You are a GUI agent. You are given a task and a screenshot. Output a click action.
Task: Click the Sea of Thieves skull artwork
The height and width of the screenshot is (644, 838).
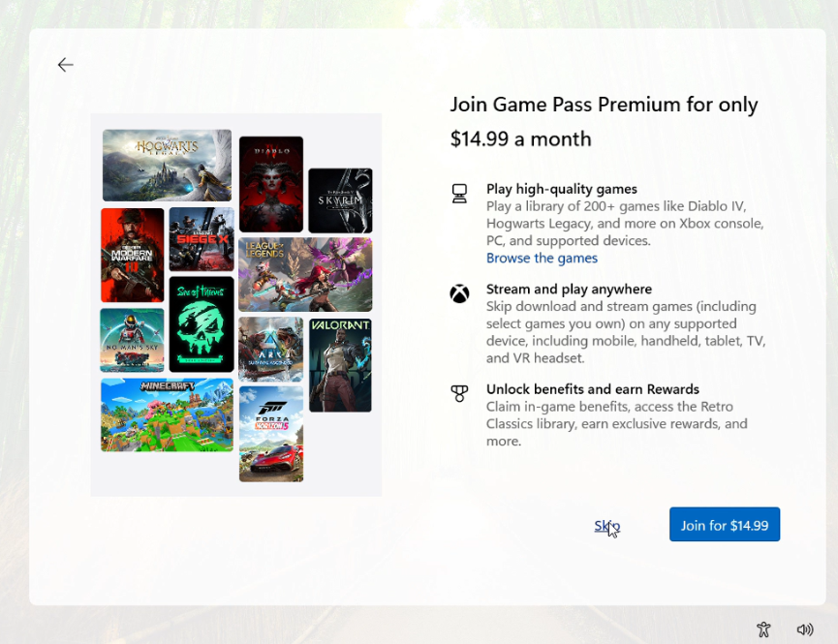(202, 323)
